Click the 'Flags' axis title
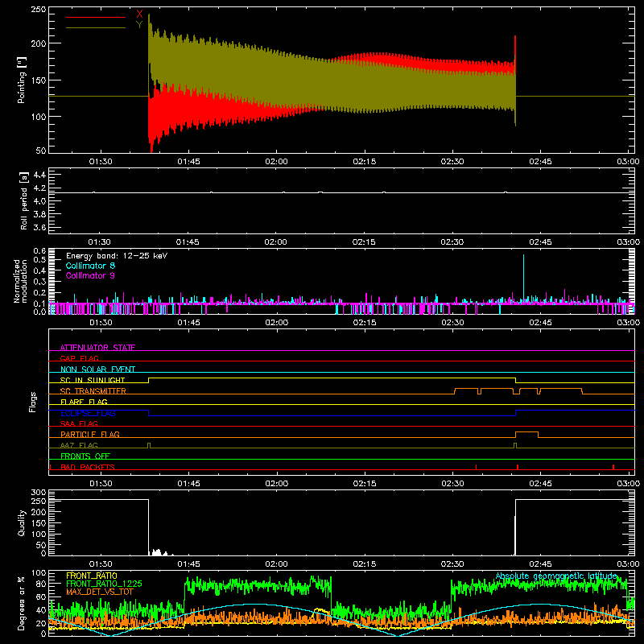 click(x=32, y=402)
